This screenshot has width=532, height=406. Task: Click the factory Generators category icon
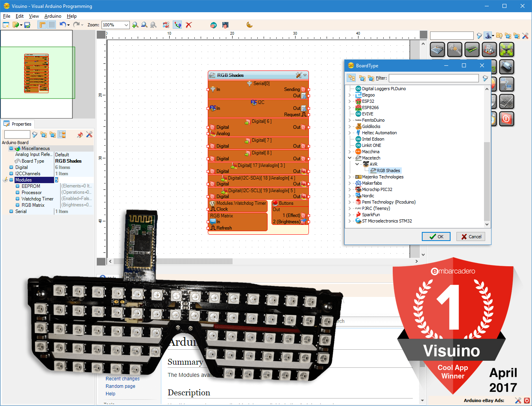click(x=489, y=50)
